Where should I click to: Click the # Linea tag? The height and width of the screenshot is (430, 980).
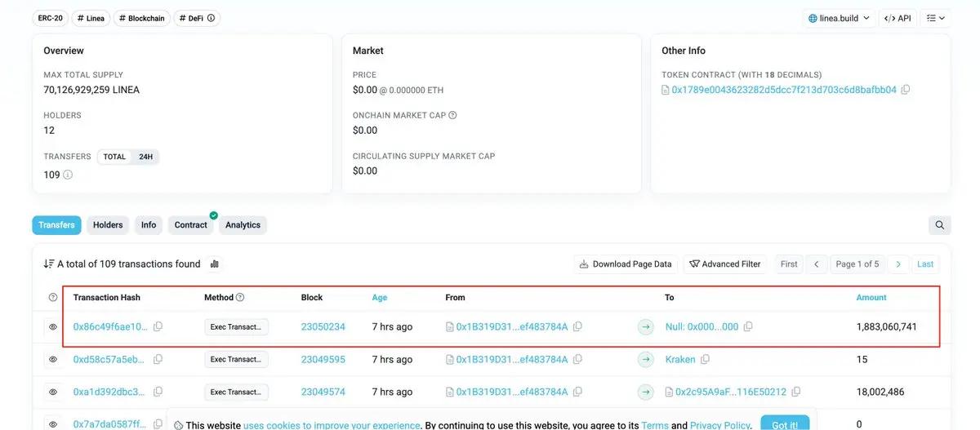[91, 18]
